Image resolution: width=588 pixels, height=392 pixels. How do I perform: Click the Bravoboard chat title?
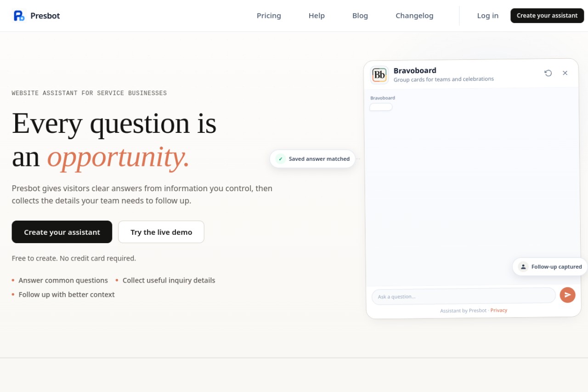coord(415,70)
